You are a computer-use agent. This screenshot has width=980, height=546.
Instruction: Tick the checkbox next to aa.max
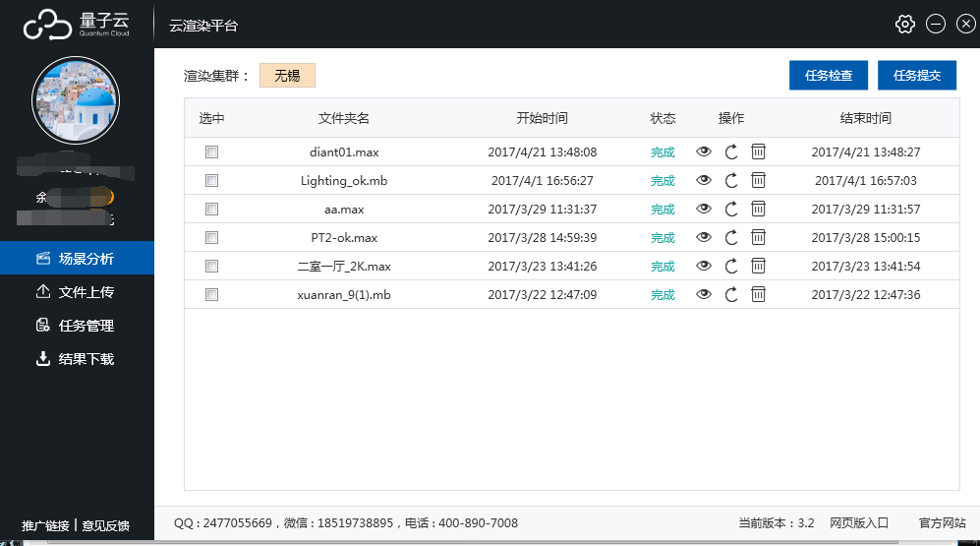coord(211,210)
